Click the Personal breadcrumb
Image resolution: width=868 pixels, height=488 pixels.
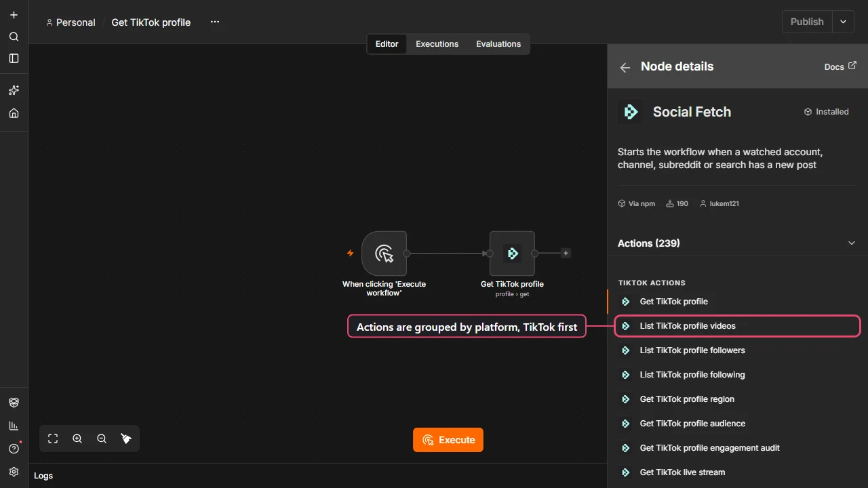71,22
